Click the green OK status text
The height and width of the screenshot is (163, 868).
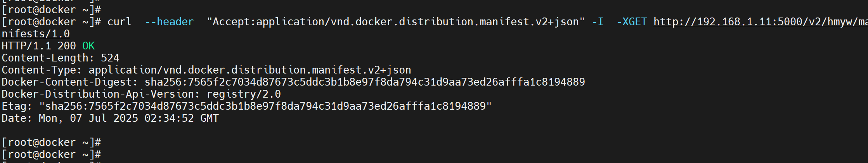point(88,46)
